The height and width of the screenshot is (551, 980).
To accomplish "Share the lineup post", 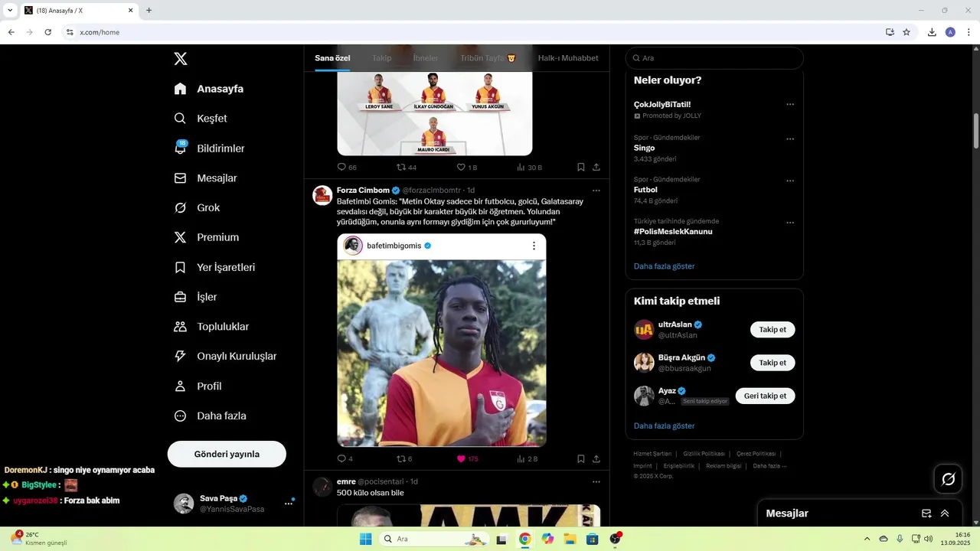I will click(x=596, y=167).
